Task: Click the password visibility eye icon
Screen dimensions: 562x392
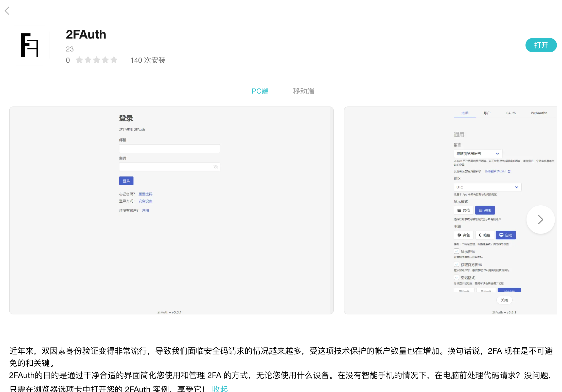Action: click(x=216, y=167)
